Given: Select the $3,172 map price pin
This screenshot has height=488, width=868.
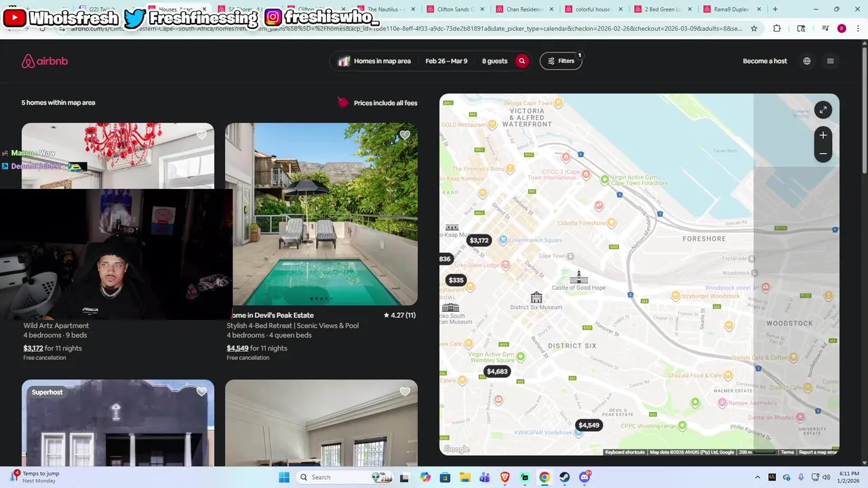Looking at the screenshot, I should (x=479, y=241).
